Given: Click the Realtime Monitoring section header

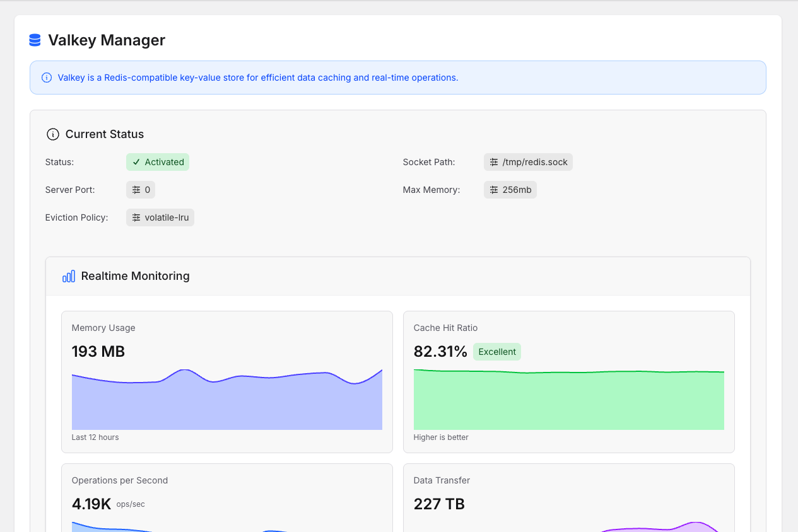Looking at the screenshot, I should click(397, 276).
